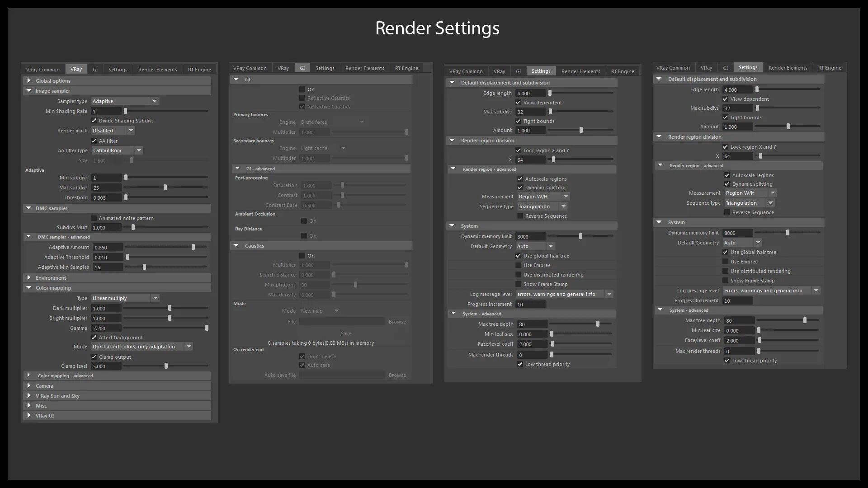Switch to the Render Elements tab
Image resolution: width=868 pixels, height=488 pixels.
157,69
